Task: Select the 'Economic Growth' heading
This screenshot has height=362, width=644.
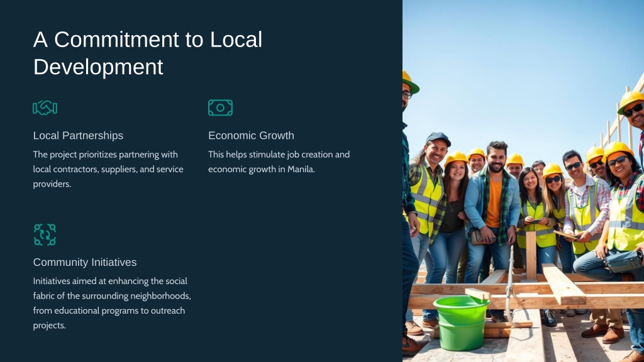Action: point(251,136)
